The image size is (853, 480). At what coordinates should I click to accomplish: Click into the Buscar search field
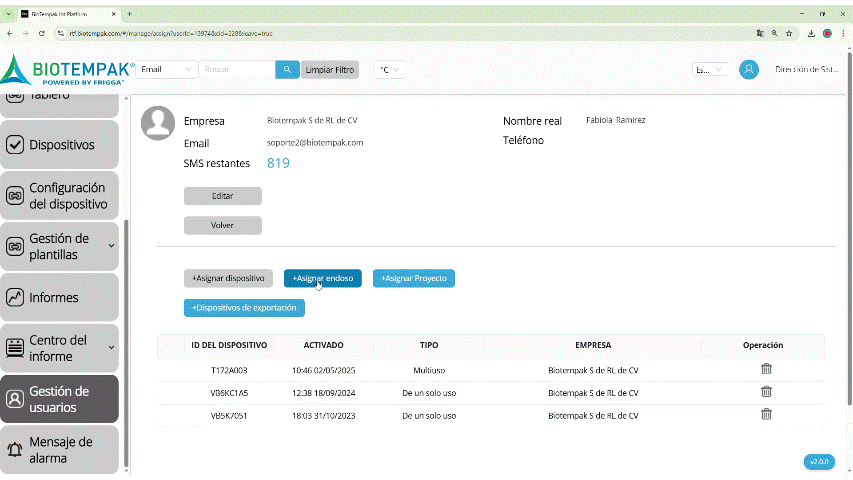pyautogui.click(x=236, y=70)
